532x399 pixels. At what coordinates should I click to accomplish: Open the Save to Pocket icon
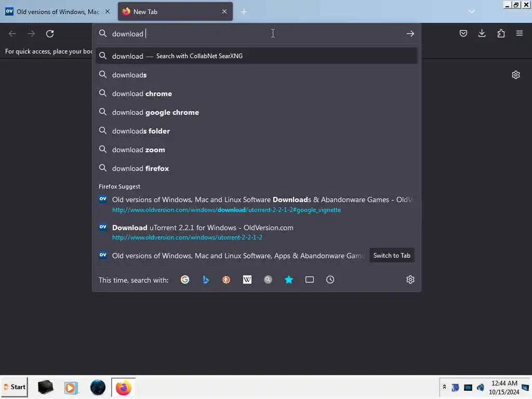coord(463,33)
